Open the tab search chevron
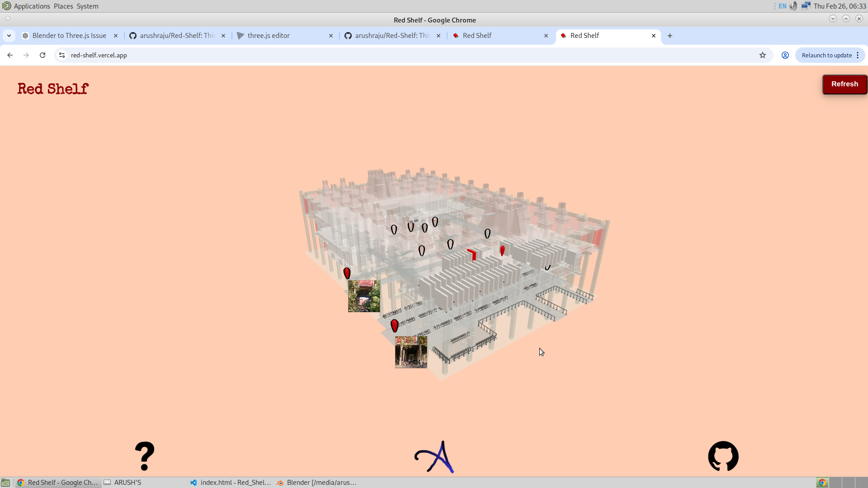The height and width of the screenshot is (488, 868). click(x=9, y=35)
